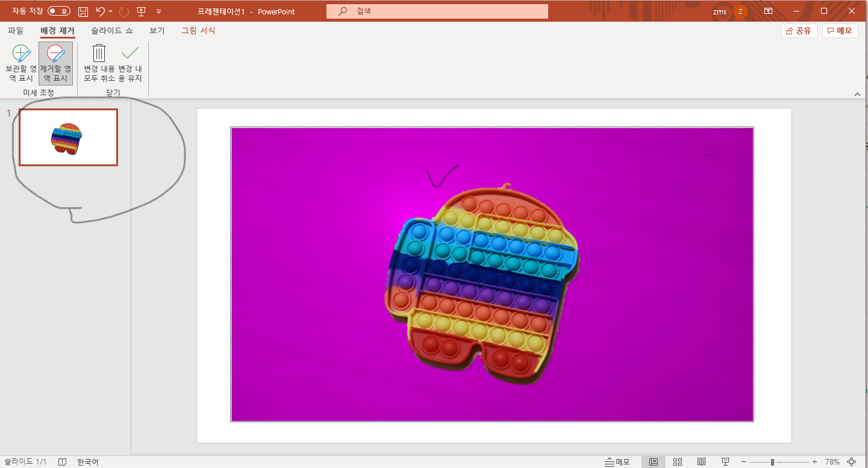Start slide show from Quick Access Toolbar
868x468 pixels.
[x=142, y=11]
